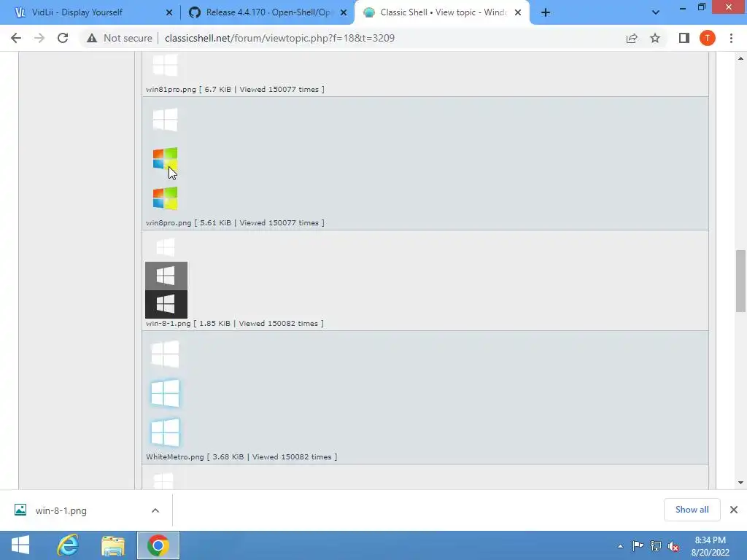Click top WhiteMetro plain logo

[x=165, y=354]
